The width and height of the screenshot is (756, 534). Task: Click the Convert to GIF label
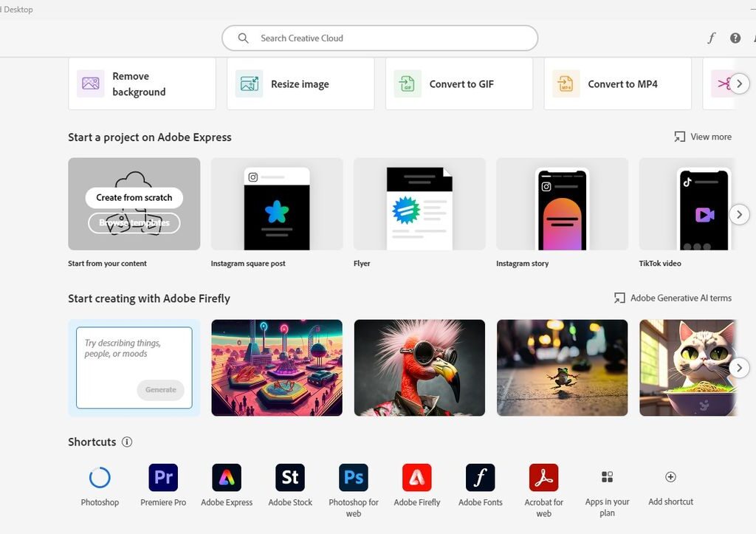coord(461,84)
